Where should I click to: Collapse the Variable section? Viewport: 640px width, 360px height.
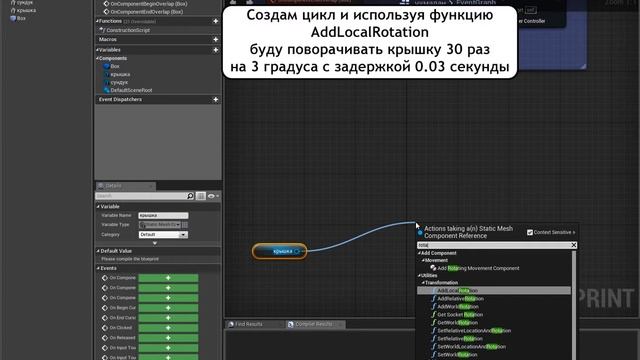(98, 207)
